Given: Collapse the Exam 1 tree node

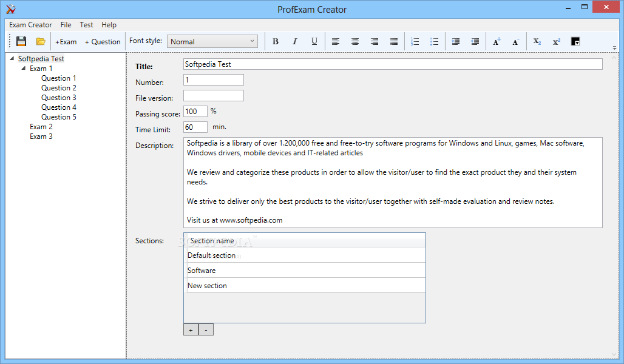Looking at the screenshot, I should (x=24, y=69).
